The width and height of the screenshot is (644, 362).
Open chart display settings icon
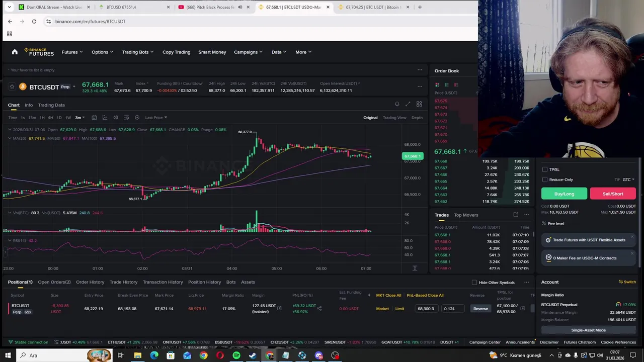click(x=126, y=118)
